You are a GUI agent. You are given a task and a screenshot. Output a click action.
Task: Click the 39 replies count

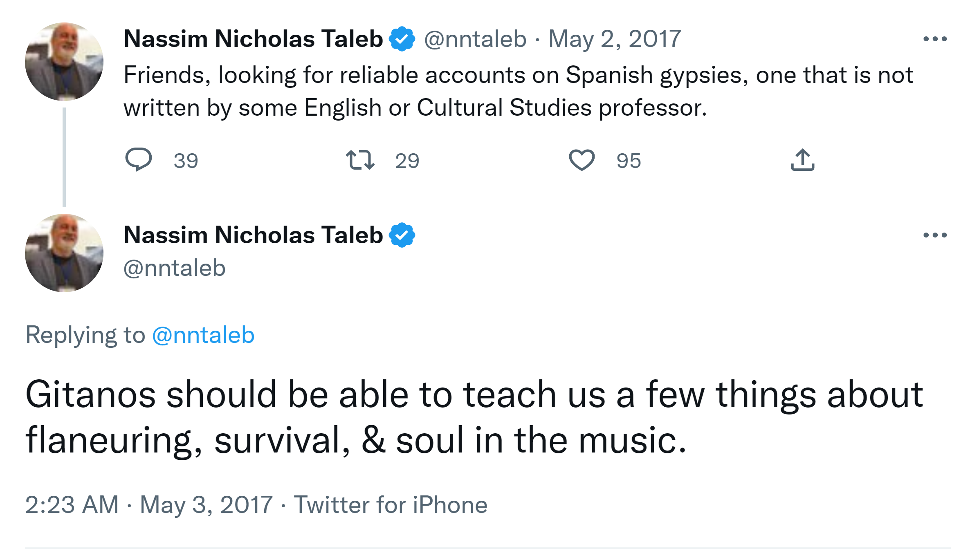(x=186, y=161)
